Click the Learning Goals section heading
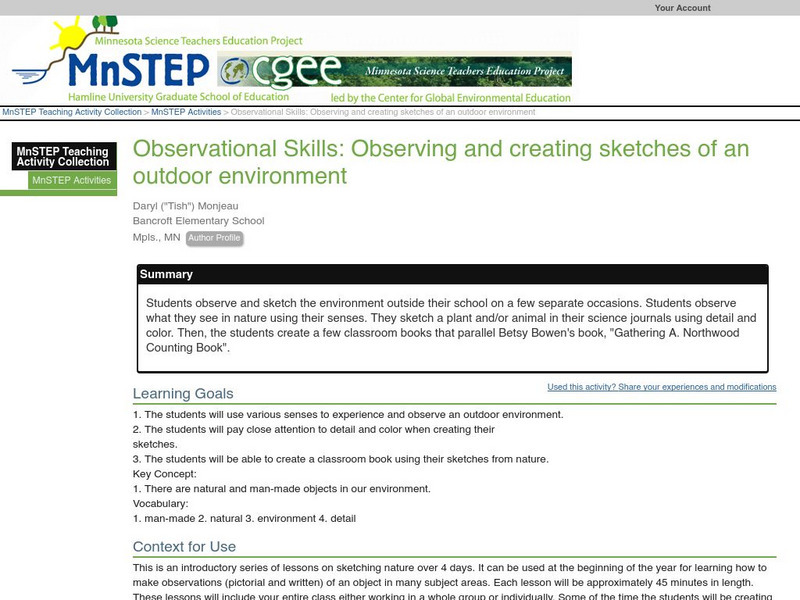This screenshot has height=600, width=800. tap(183, 393)
